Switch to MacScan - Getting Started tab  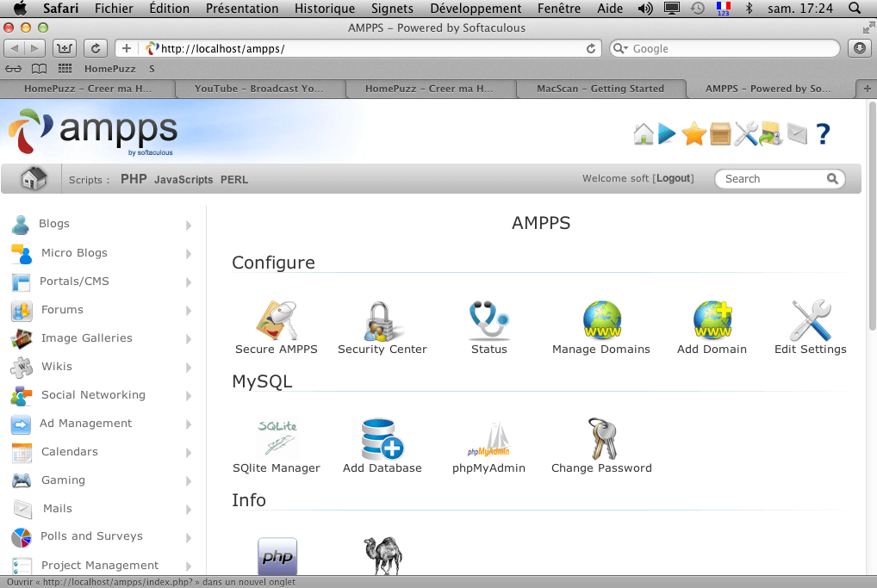click(600, 89)
